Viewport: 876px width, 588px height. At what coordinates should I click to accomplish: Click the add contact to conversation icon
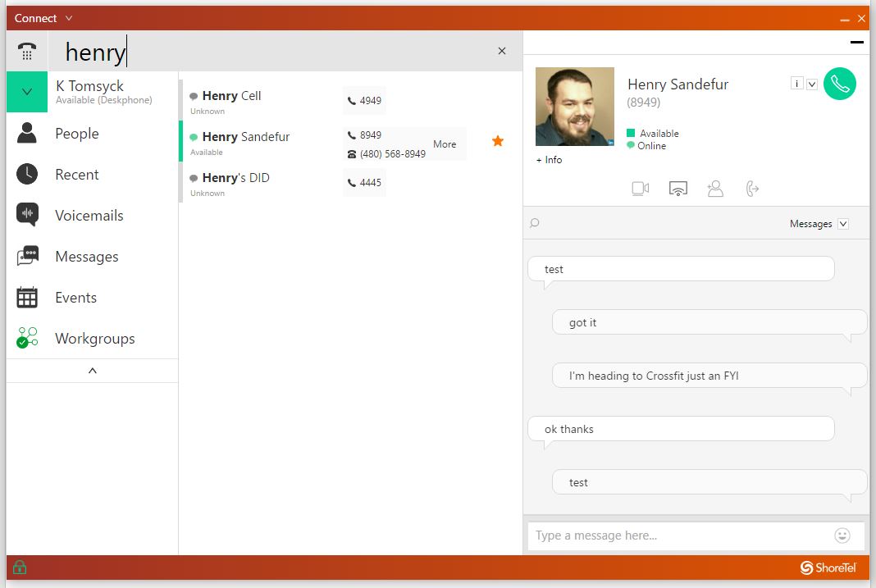click(x=715, y=189)
